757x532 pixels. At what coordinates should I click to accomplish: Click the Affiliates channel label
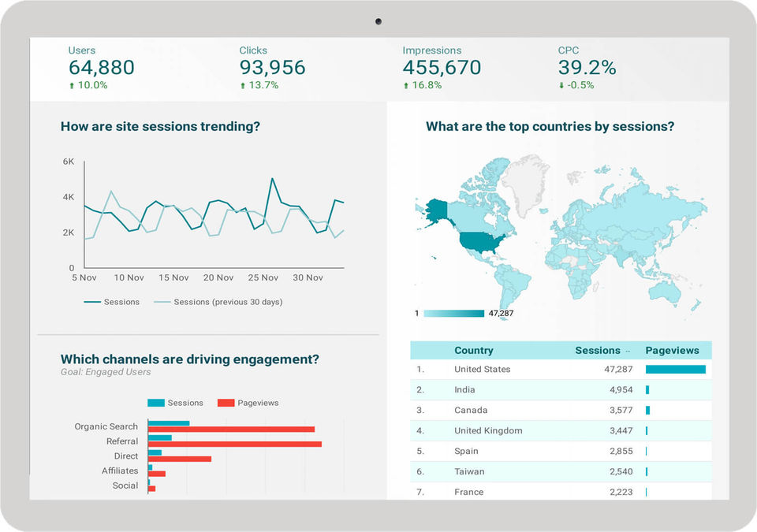120,471
